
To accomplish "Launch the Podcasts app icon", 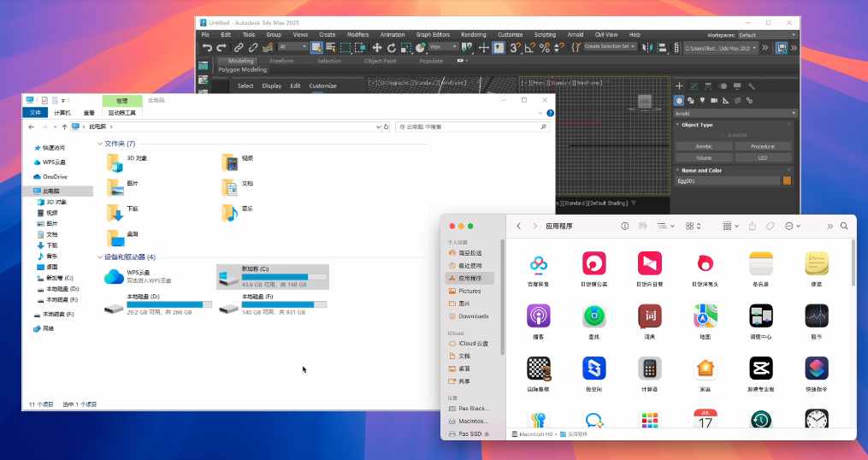I will (x=539, y=316).
